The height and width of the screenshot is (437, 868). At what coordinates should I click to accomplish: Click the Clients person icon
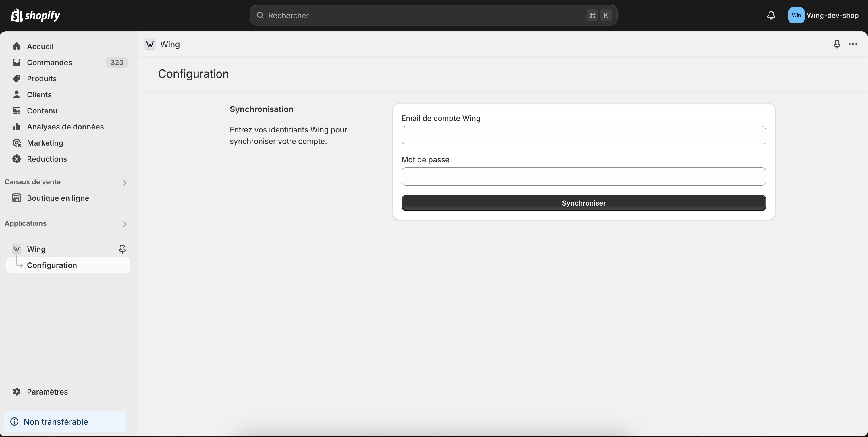pyautogui.click(x=16, y=95)
